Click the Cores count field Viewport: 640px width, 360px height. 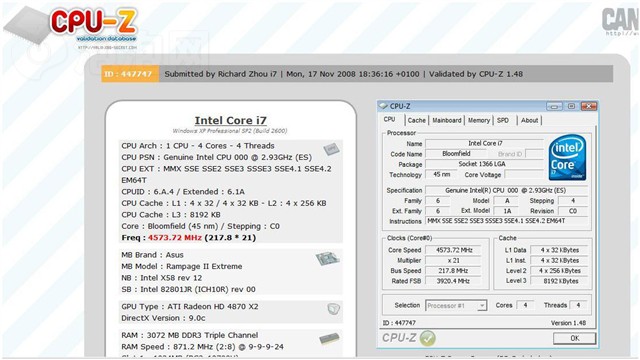(525, 305)
